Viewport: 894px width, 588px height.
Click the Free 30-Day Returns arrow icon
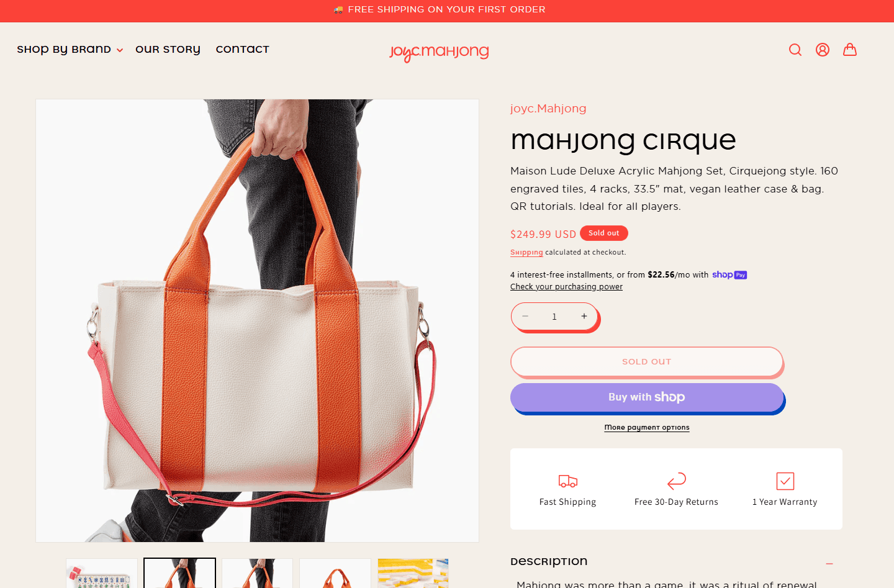(676, 481)
